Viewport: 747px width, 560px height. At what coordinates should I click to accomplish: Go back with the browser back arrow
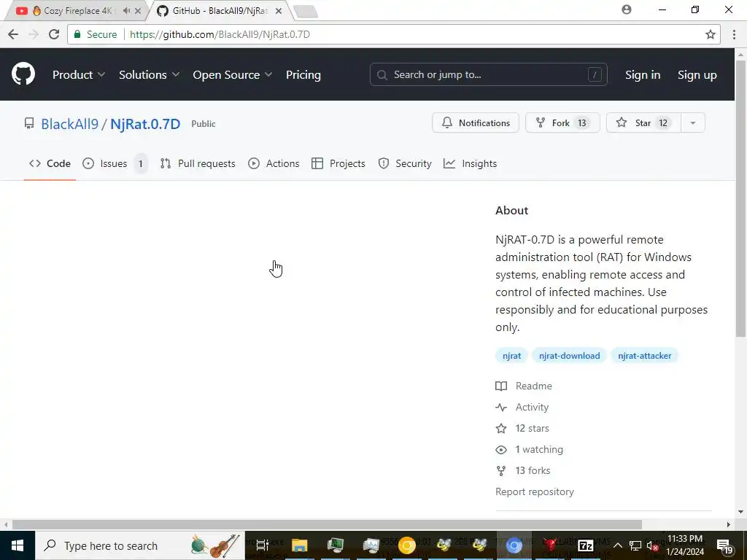(13, 34)
